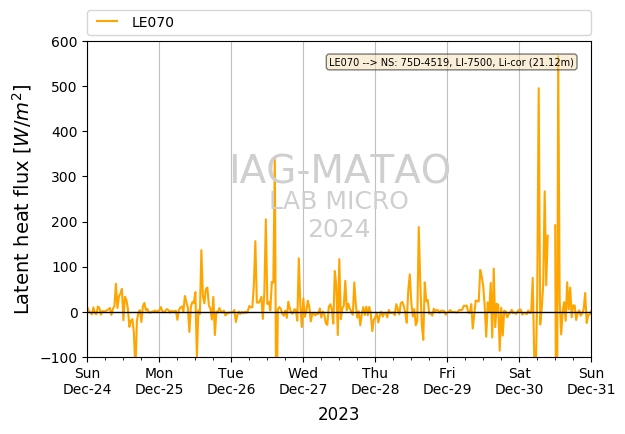This screenshot has width=625, height=434.
Task: Click the y-axis tick label 0
Action: click(74, 313)
